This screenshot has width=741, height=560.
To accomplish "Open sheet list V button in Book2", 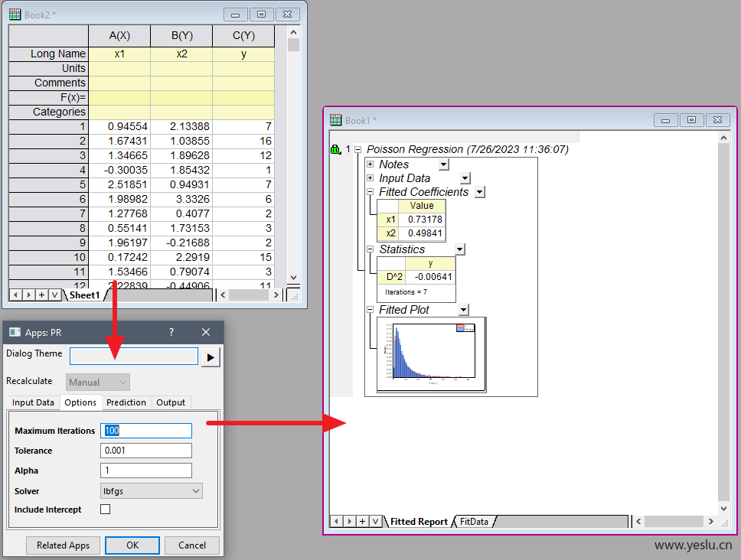I will [54, 295].
